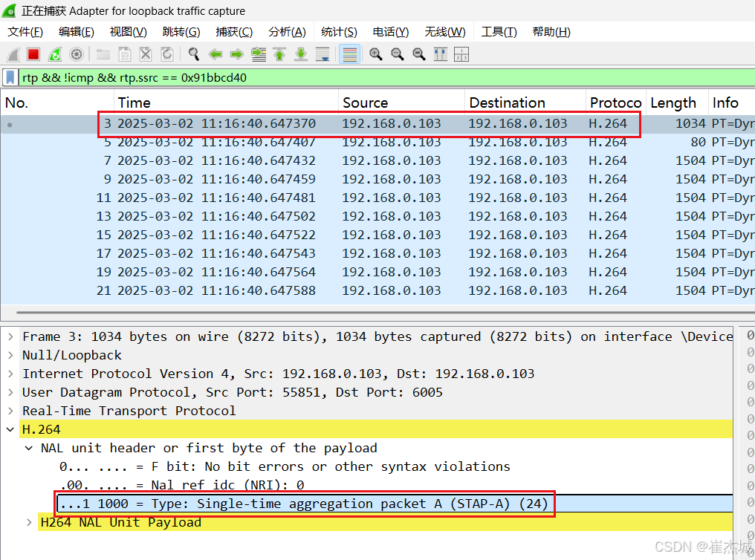Select the Nal_ref_idc (NRI) field line
The height and width of the screenshot is (560, 755).
[182, 485]
